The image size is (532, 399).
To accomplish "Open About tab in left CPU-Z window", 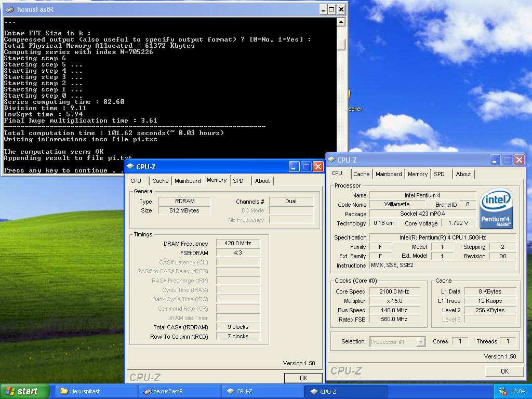I will pyautogui.click(x=262, y=181).
